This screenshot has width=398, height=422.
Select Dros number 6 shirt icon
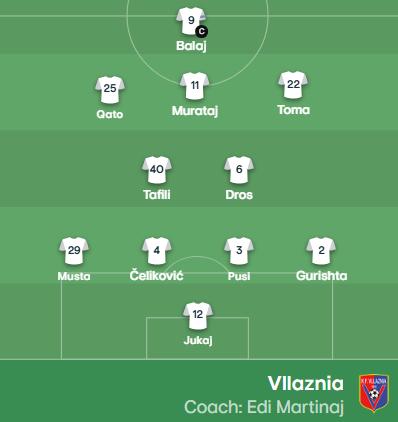(239, 170)
